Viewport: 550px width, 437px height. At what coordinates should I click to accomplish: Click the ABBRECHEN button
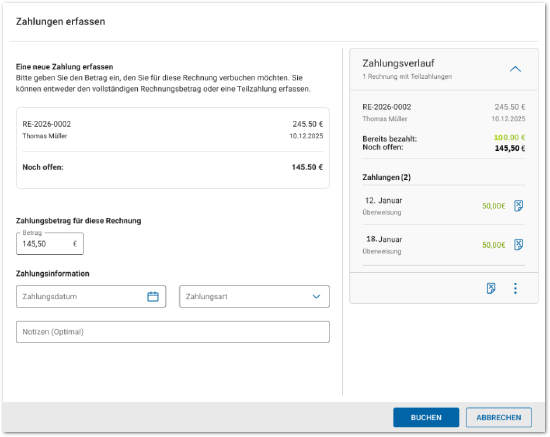(x=498, y=417)
